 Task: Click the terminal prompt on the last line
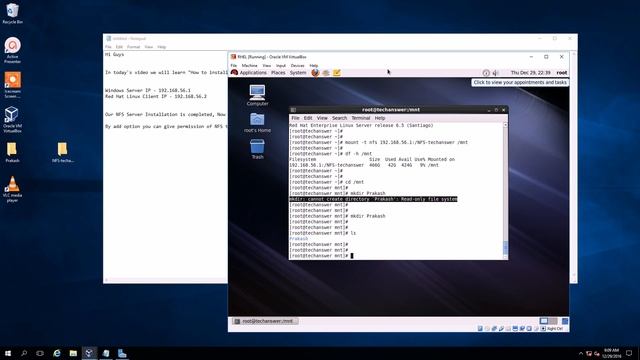coord(321,256)
